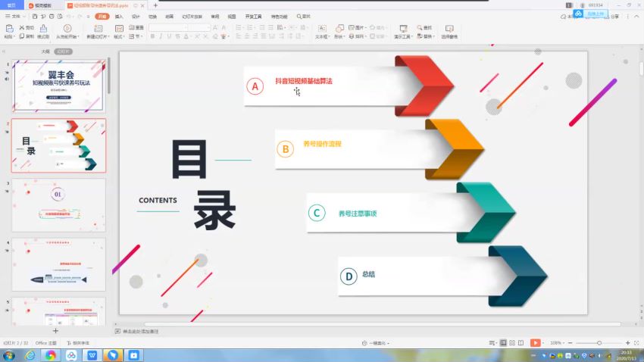This screenshot has width=644, height=362.
Task: Click the slide Layout icon
Action: pos(119,28)
